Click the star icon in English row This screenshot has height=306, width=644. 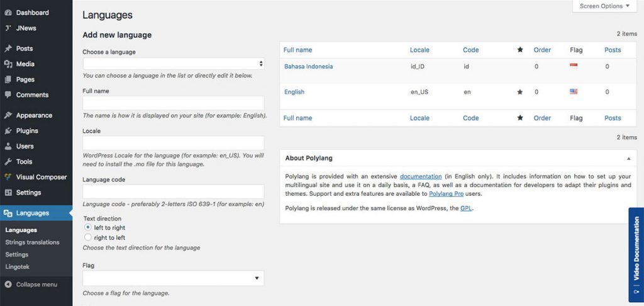[x=519, y=92]
